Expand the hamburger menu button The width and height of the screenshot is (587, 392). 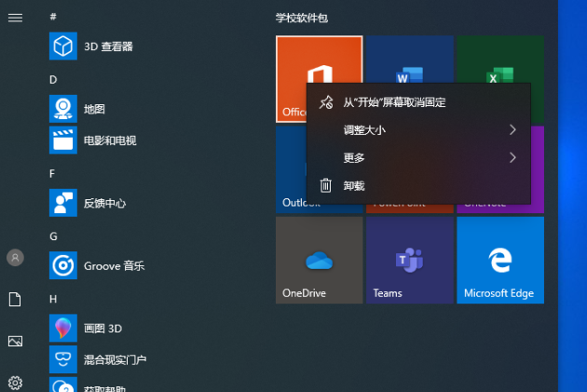15,18
